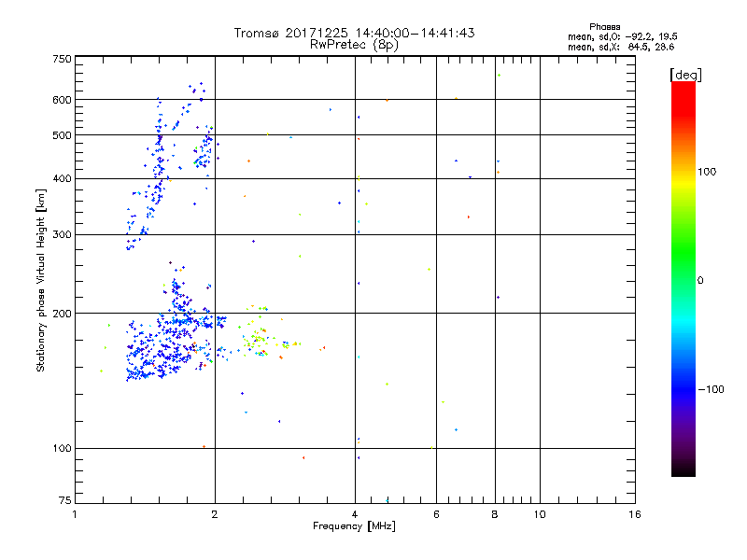This screenshot has width=747, height=560.
Task: Click the 'Phases' header text
Action: point(604,27)
